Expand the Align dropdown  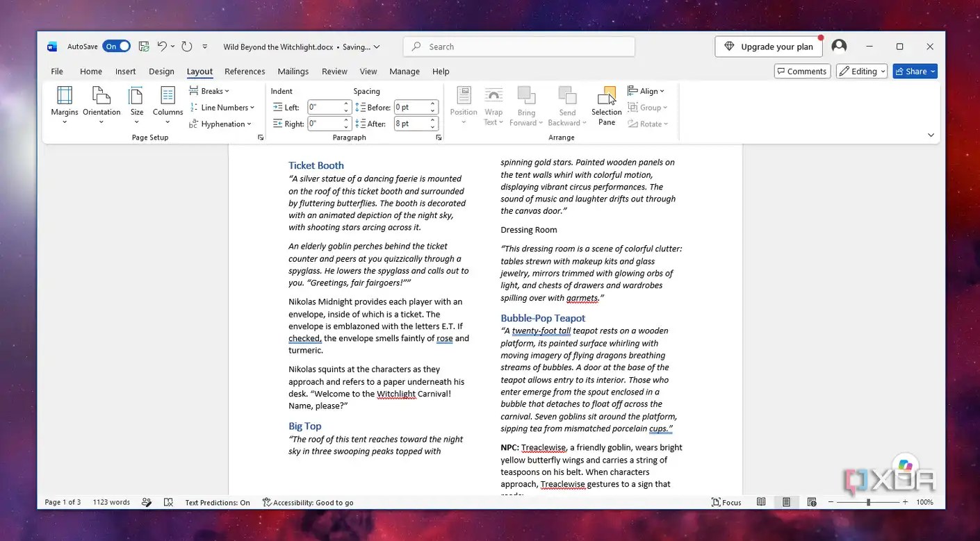[x=646, y=91]
